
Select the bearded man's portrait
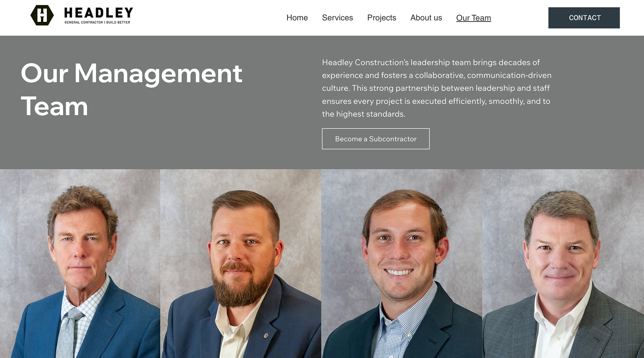pos(240,263)
